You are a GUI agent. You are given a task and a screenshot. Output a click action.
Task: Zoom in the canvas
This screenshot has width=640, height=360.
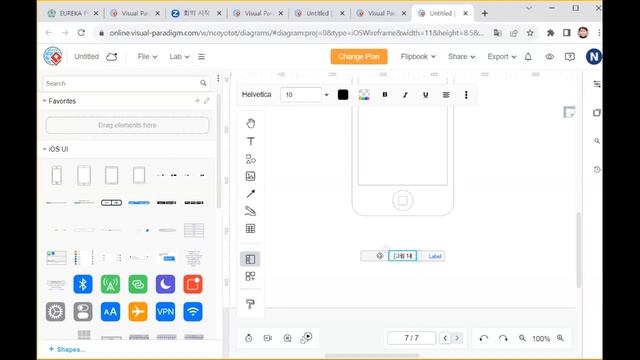pos(560,338)
